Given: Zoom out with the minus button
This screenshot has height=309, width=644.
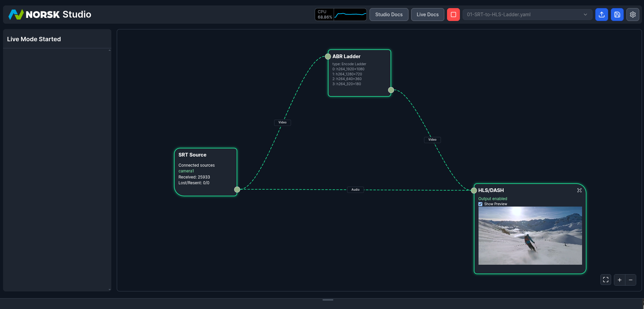Looking at the screenshot, I should 630,280.
